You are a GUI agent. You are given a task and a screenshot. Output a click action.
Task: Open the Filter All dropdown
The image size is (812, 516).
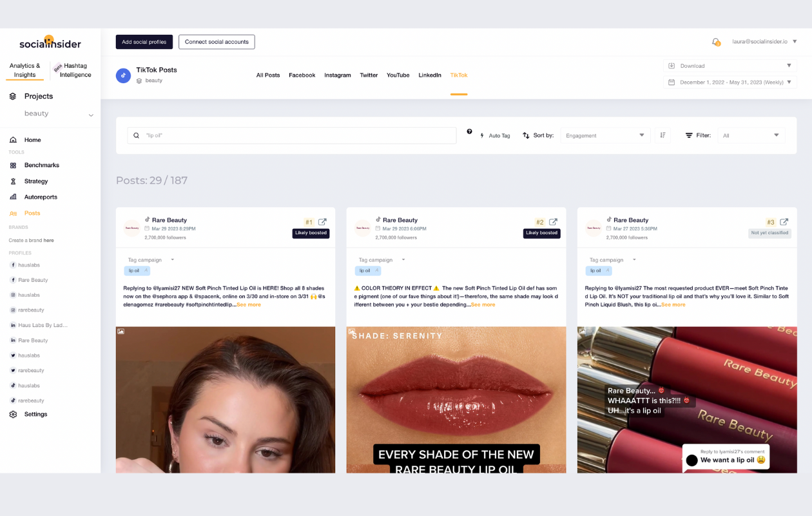[751, 135]
